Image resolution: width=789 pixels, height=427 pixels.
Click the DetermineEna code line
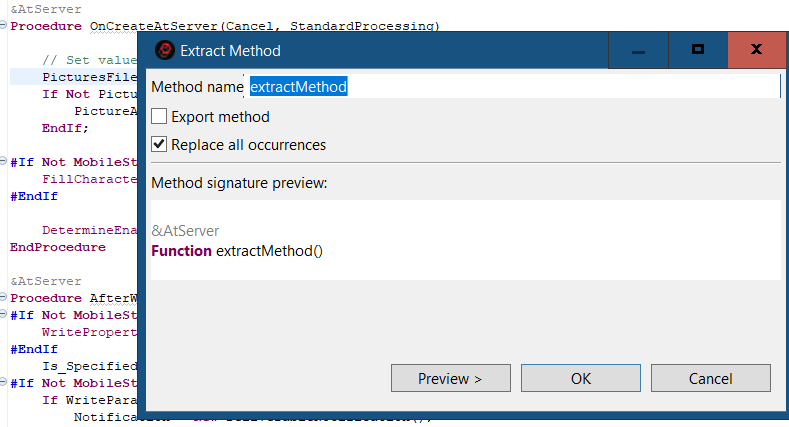tap(88, 229)
